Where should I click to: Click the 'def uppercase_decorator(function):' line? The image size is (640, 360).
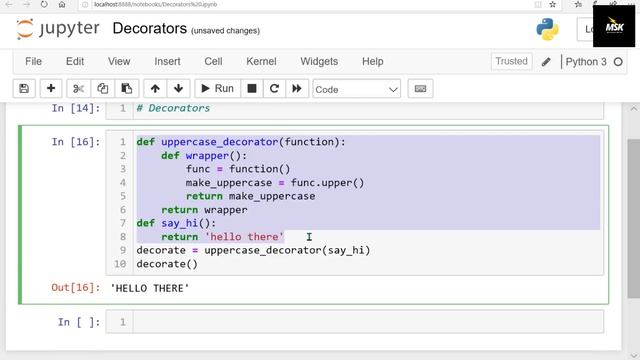241,142
